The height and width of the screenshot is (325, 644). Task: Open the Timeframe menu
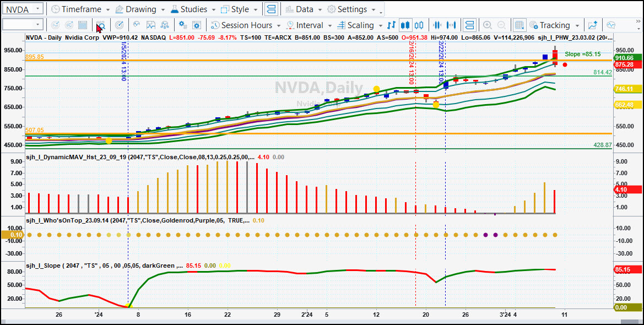(80, 9)
